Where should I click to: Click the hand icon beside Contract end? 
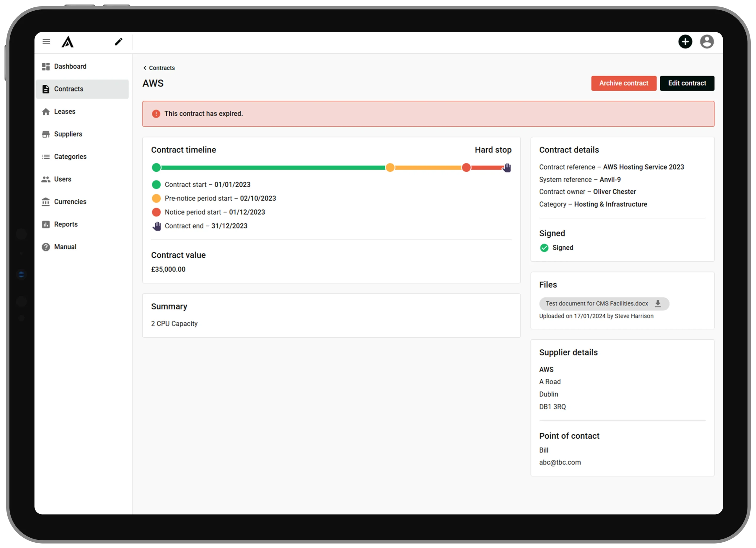pos(157,226)
